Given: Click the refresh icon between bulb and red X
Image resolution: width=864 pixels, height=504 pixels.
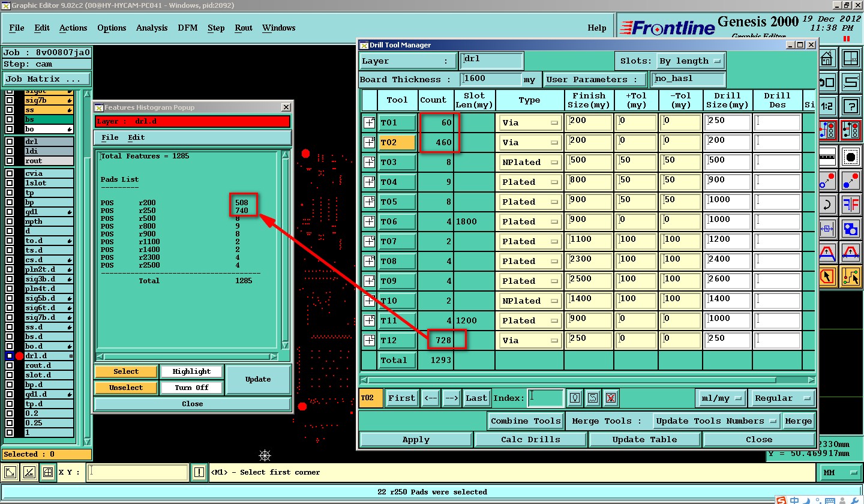Looking at the screenshot, I should (x=593, y=398).
